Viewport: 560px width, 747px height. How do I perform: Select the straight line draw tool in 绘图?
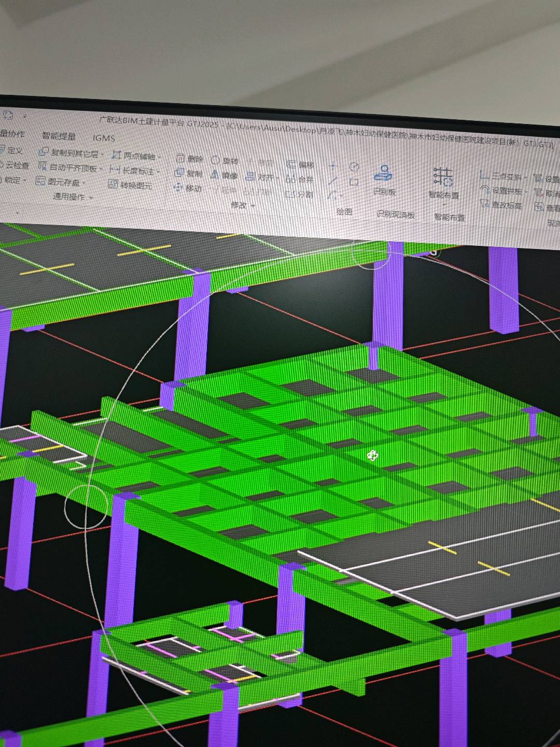click(x=332, y=181)
